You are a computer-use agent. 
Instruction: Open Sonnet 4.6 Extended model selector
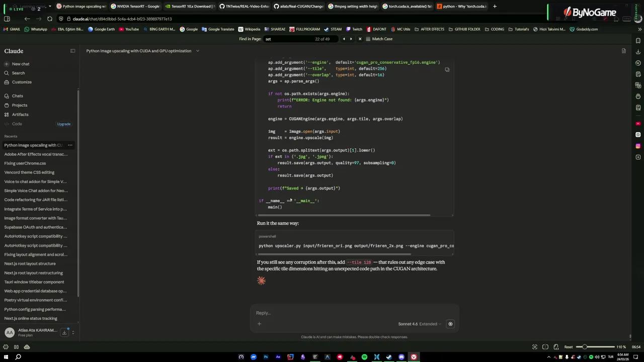click(420, 324)
